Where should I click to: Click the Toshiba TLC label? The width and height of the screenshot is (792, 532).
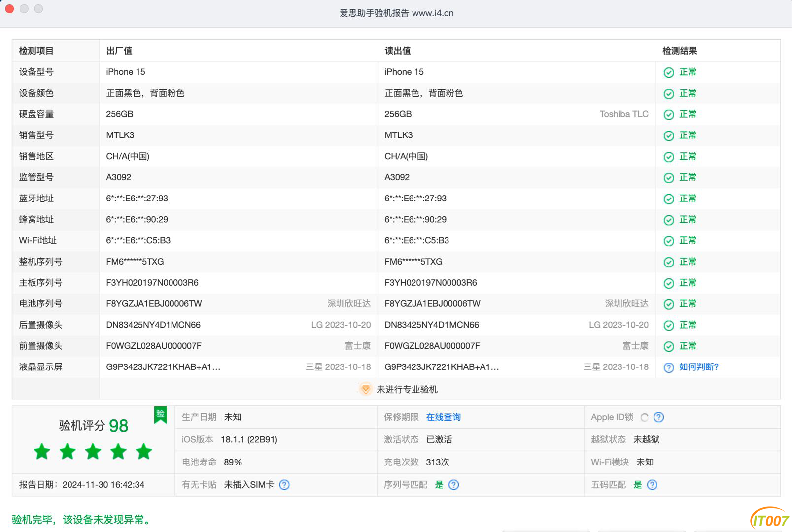tap(624, 114)
